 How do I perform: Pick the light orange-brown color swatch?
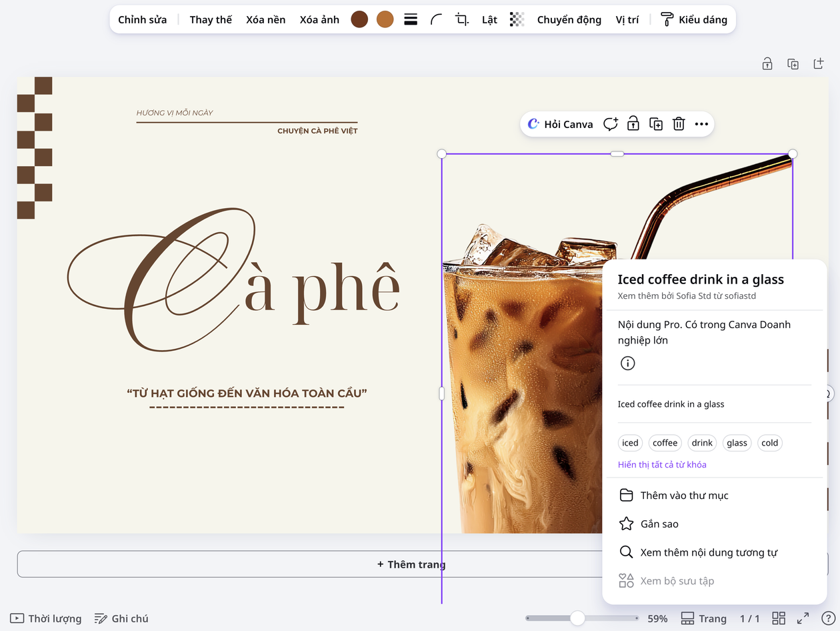pyautogui.click(x=385, y=19)
